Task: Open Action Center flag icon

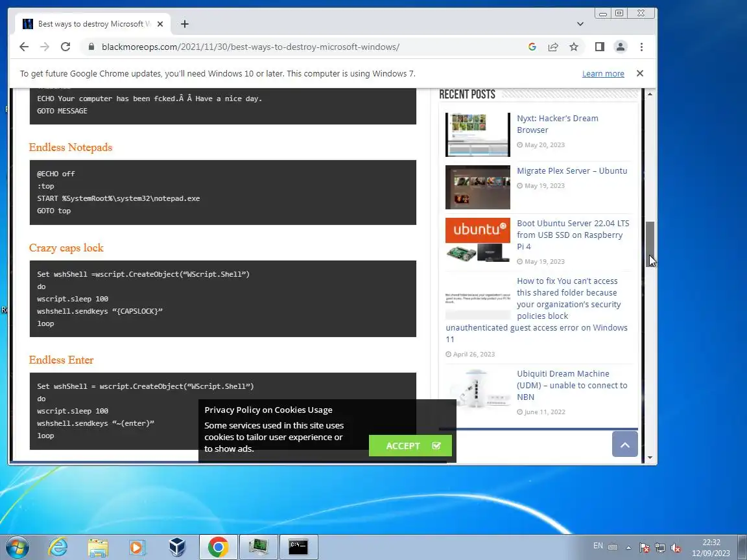Action: [x=644, y=548]
